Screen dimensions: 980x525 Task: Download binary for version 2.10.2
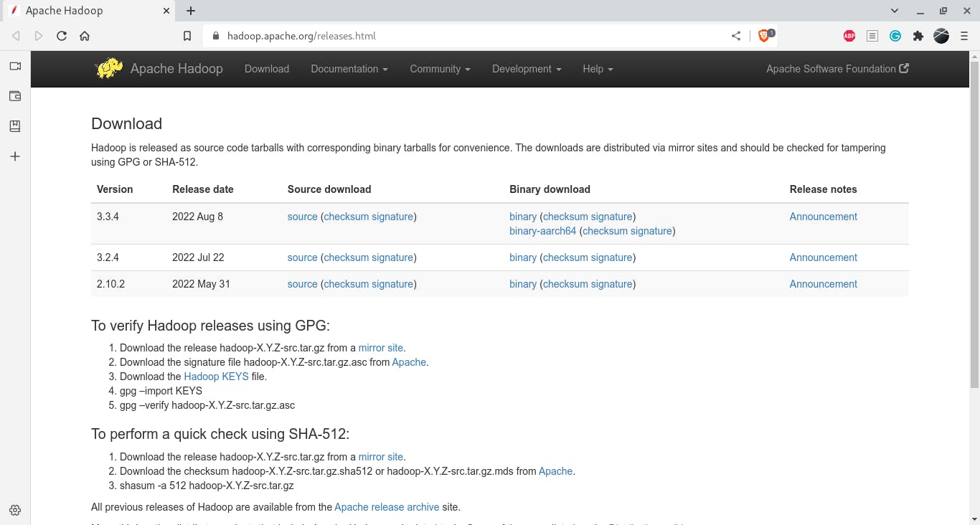[x=523, y=284]
